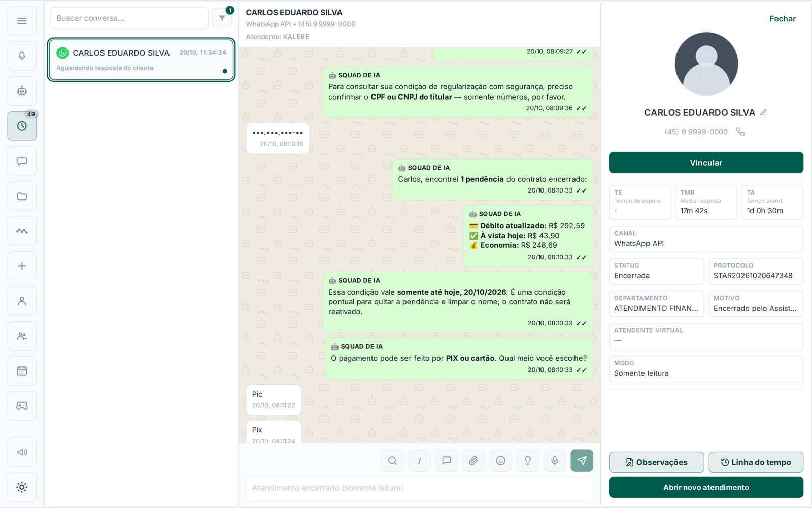Click Abrir novo atendimento
The image size is (812, 508).
(706, 487)
